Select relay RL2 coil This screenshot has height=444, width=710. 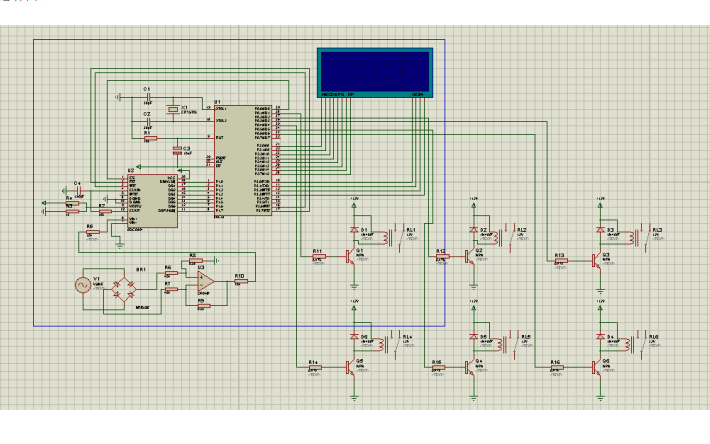[496, 238]
